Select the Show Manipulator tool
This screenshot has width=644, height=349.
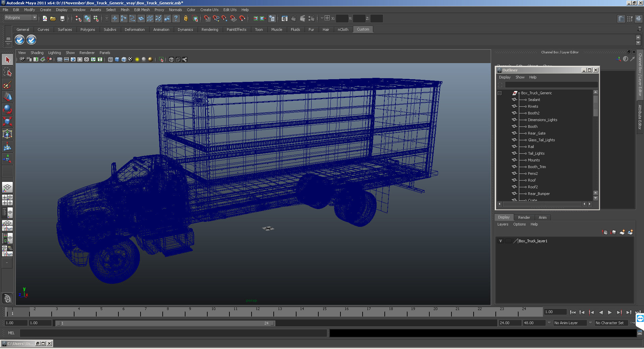7,159
